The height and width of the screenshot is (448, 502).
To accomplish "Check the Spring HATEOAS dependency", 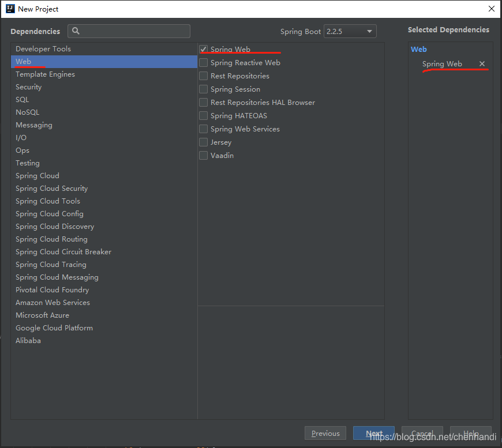I will tap(203, 115).
